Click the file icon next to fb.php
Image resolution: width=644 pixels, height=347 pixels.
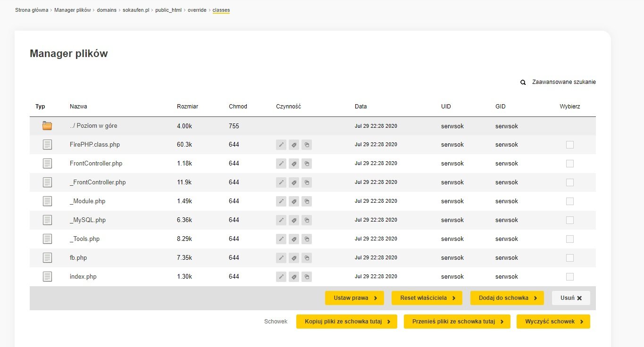point(47,258)
